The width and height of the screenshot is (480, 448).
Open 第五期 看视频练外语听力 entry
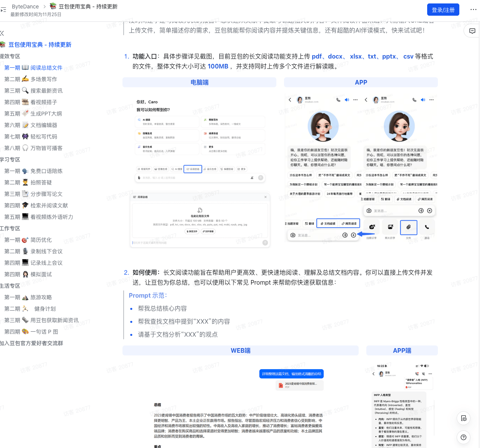click(39, 217)
